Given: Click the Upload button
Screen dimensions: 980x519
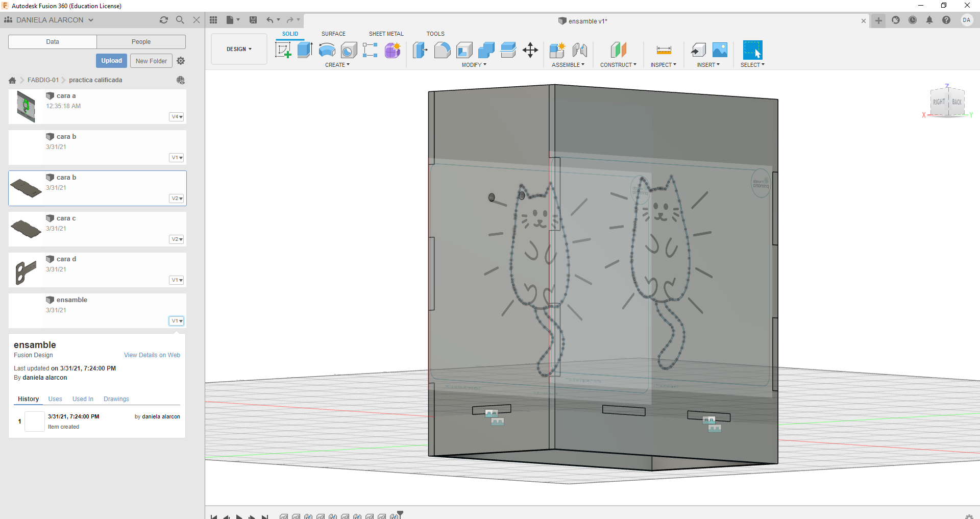Looking at the screenshot, I should pyautogui.click(x=111, y=61).
